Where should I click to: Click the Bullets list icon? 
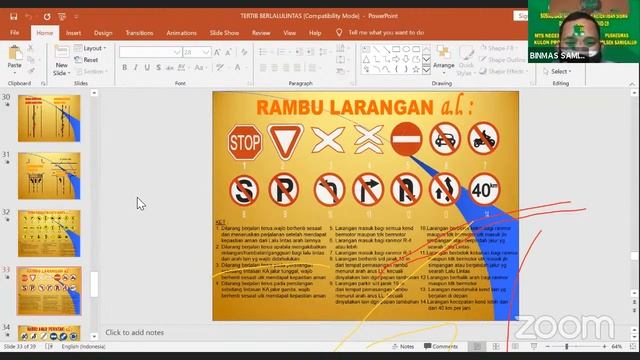click(x=264, y=52)
